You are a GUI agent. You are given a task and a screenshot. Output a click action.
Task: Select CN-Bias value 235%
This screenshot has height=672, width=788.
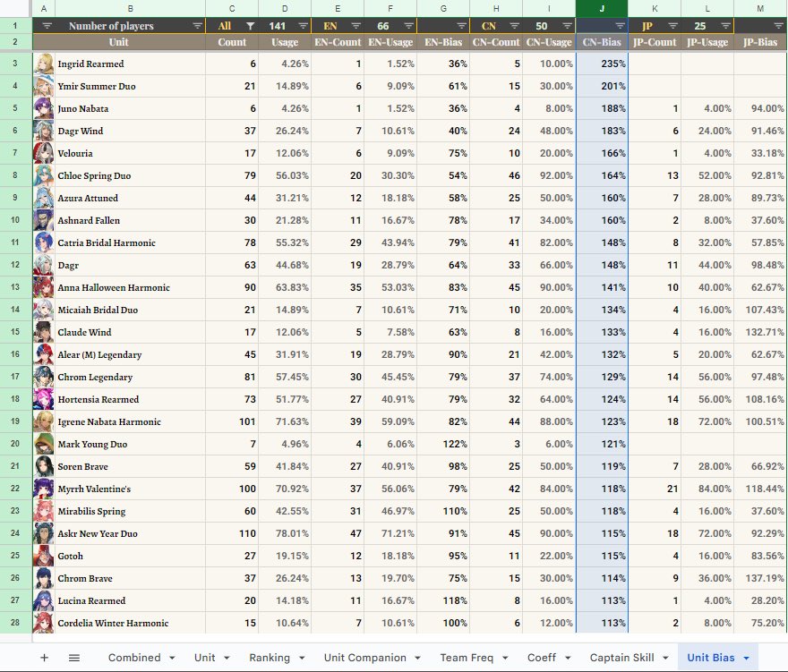[602, 64]
